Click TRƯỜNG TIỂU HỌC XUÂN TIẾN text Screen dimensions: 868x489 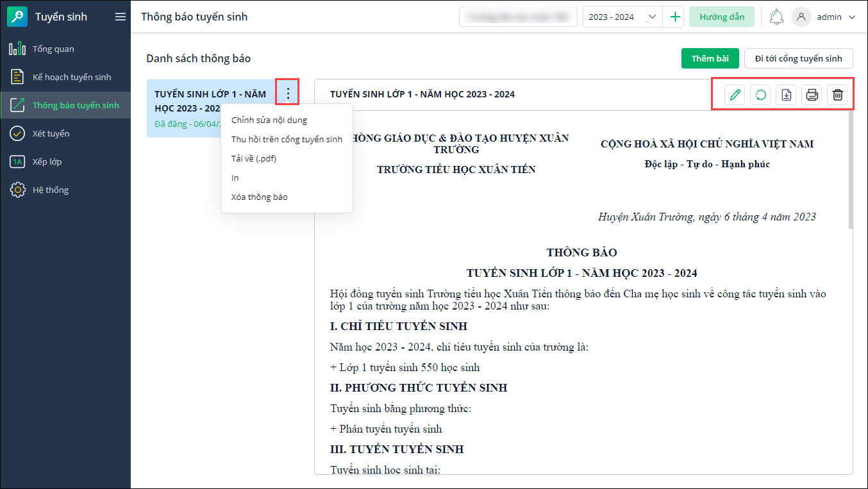coord(456,169)
